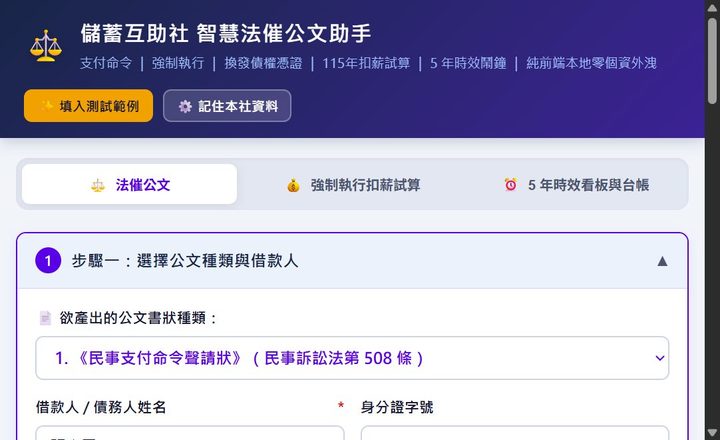Click the sparkle icon in 填入測試範例
The image size is (720, 440).
(46, 106)
